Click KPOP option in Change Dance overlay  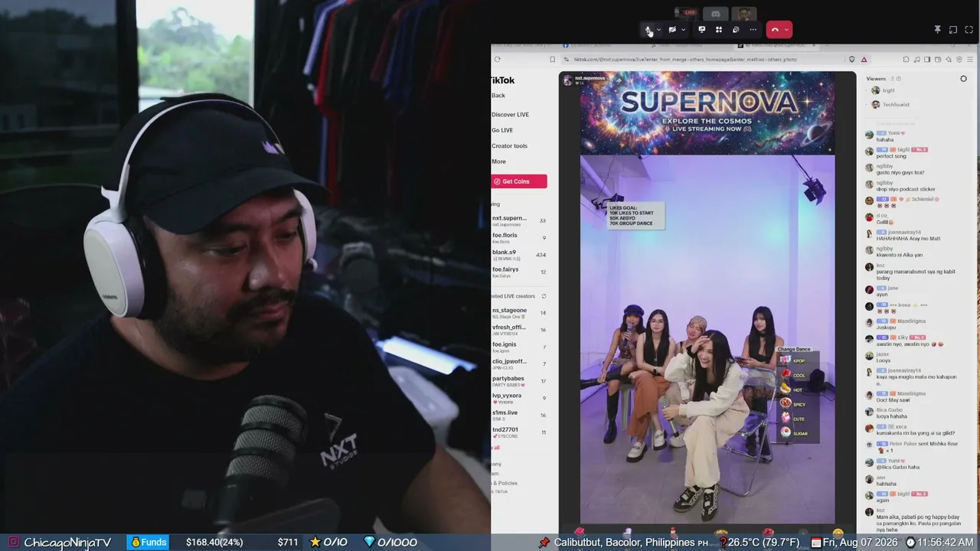tap(794, 361)
